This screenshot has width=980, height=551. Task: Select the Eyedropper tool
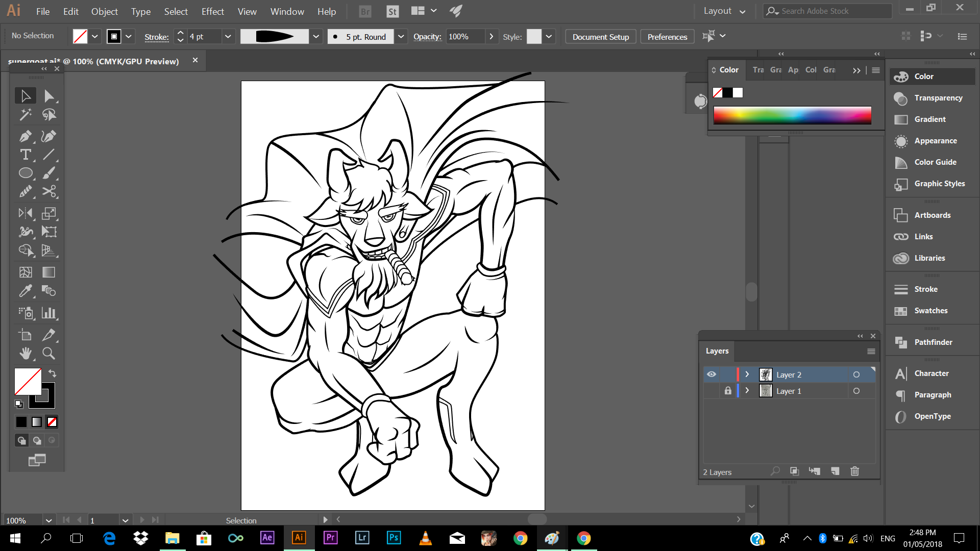[25, 291]
